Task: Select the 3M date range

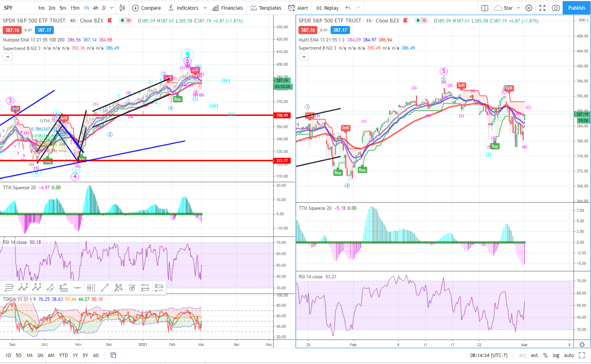Action: point(40,355)
